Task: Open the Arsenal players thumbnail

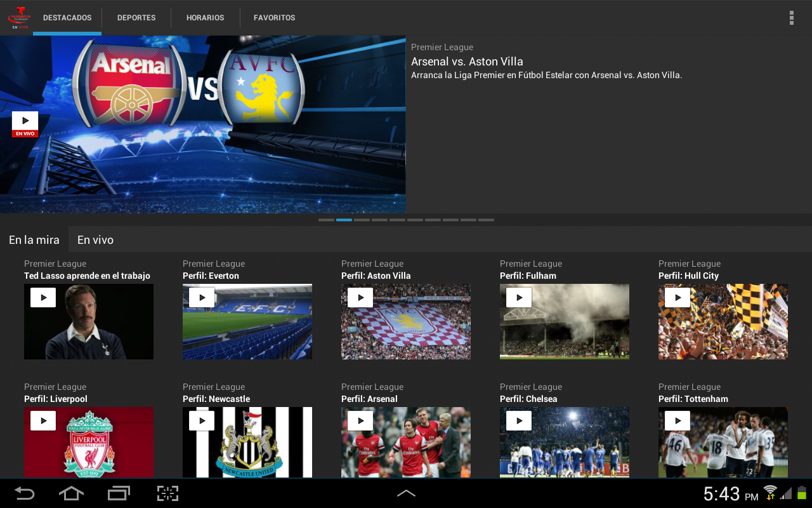Action: click(x=406, y=442)
